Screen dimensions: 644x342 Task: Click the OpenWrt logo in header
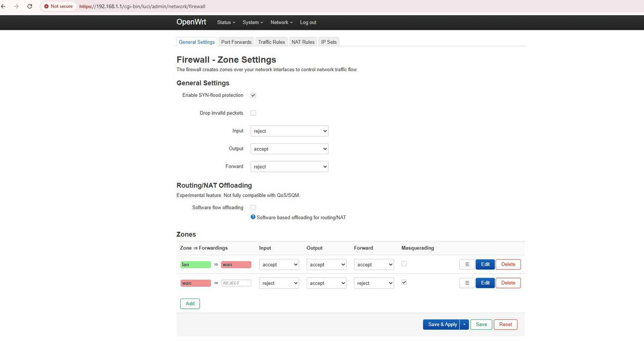coord(191,22)
